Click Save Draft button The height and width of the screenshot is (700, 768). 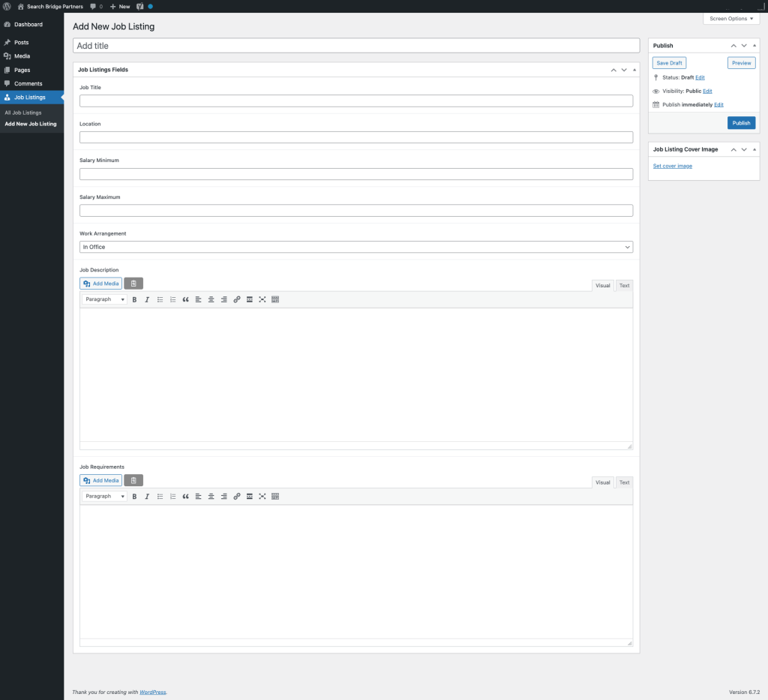click(669, 63)
